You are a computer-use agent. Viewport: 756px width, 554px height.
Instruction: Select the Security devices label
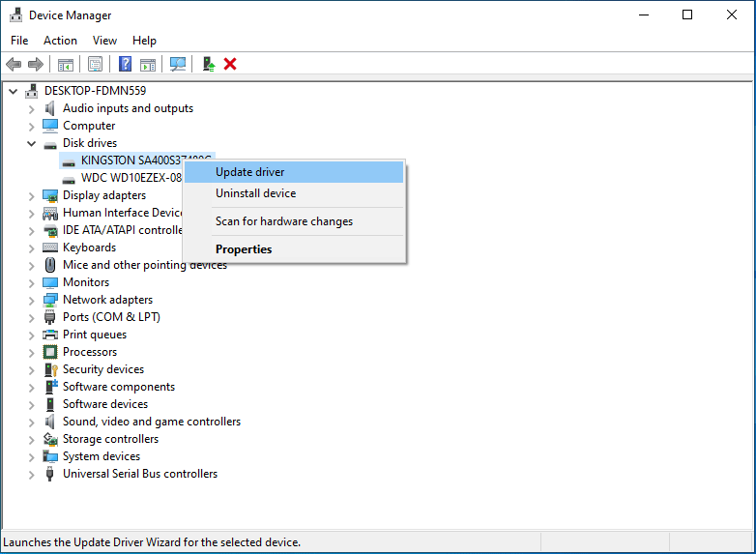(x=103, y=369)
